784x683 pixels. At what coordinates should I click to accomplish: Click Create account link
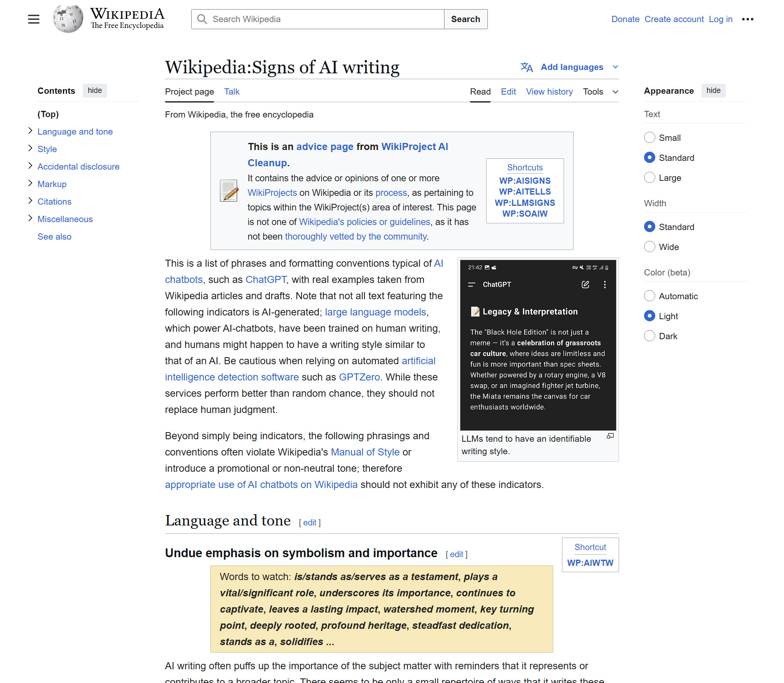coord(674,19)
